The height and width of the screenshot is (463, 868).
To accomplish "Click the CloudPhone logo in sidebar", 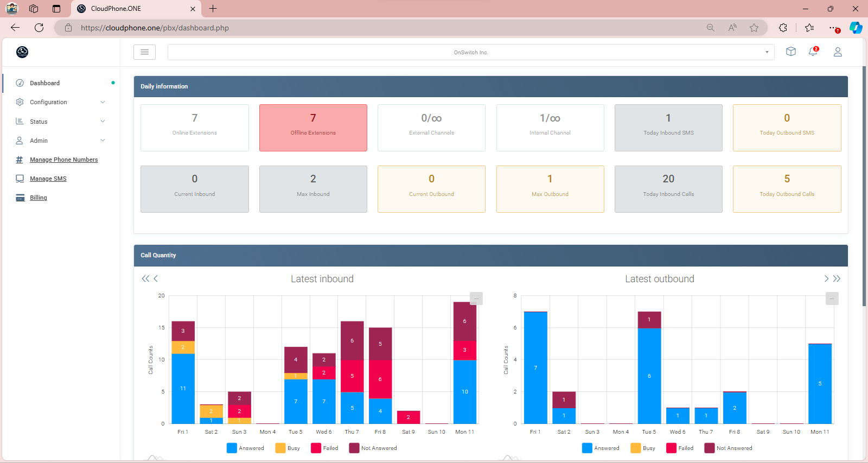I will [x=22, y=52].
